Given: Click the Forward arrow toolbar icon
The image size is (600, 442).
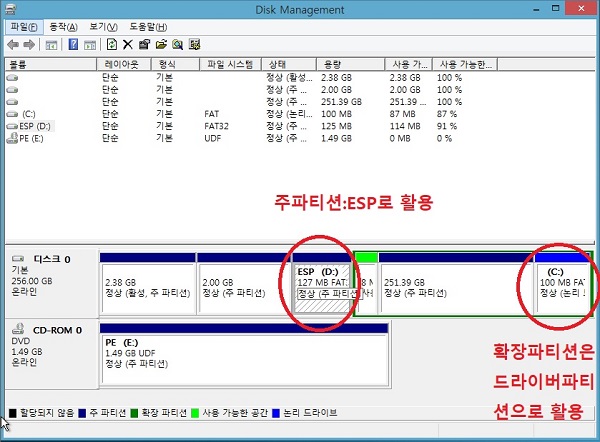Looking at the screenshot, I should pos(29,45).
